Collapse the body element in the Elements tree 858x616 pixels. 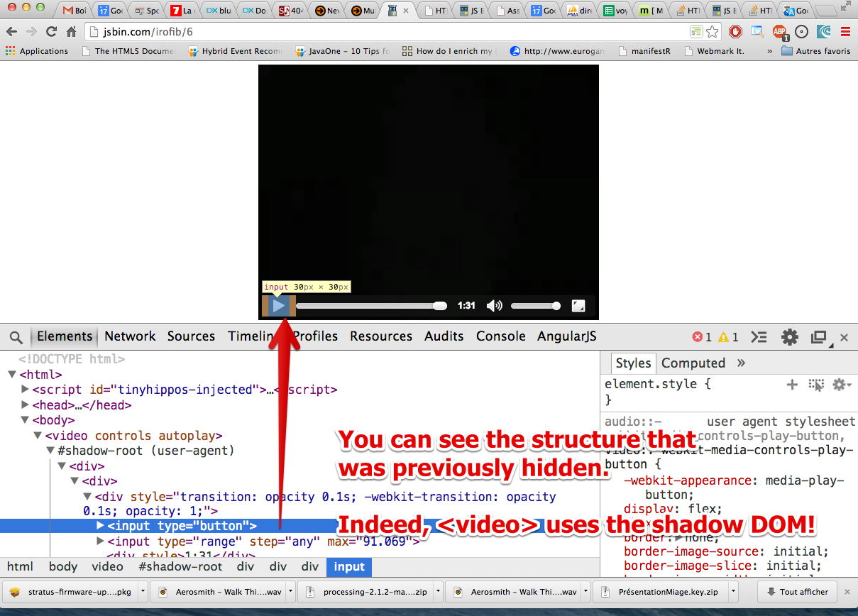[25, 419]
